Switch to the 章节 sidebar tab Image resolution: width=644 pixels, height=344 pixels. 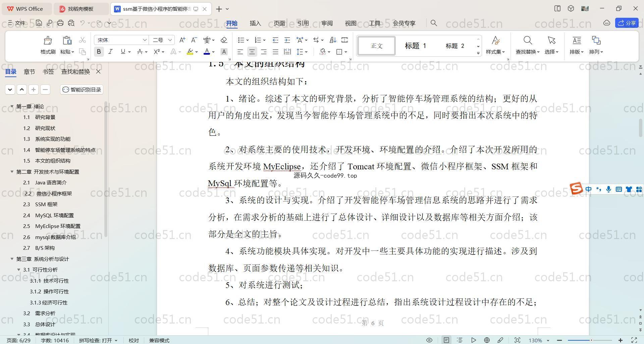[x=29, y=71]
